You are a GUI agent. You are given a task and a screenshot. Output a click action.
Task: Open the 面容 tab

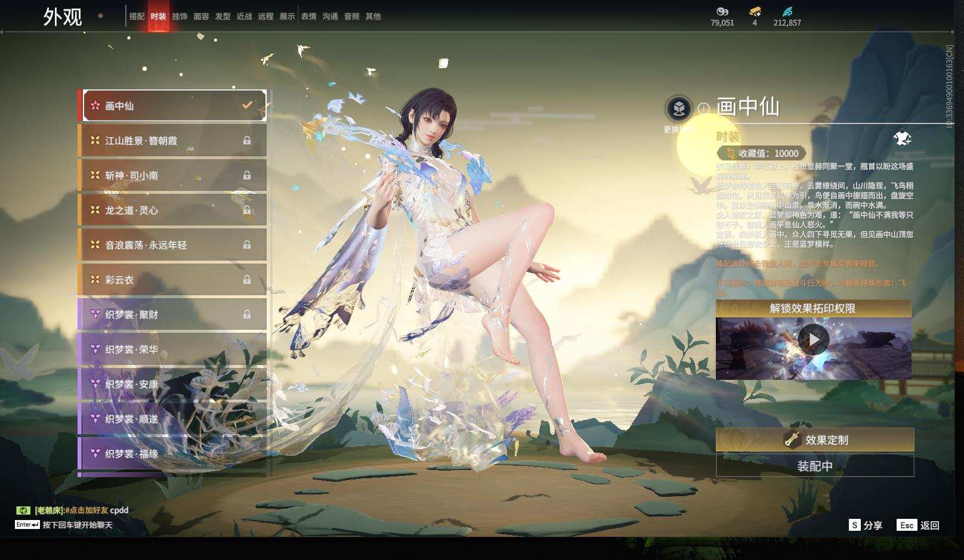(x=201, y=17)
